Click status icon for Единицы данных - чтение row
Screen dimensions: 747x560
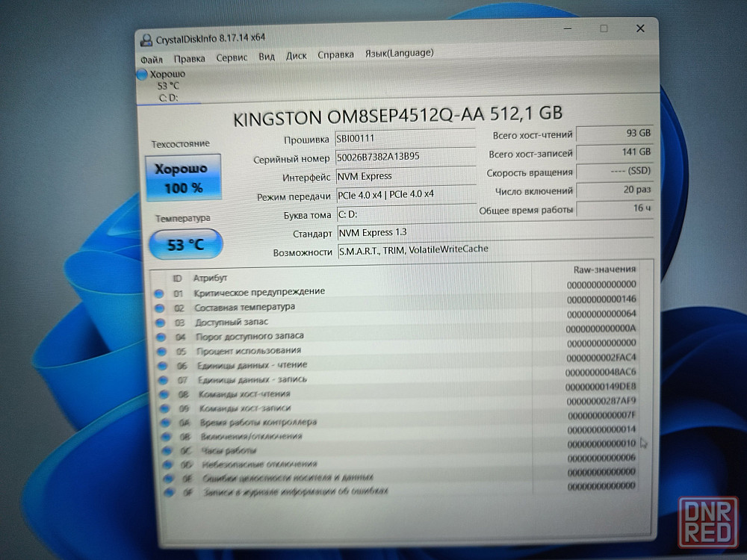pos(163,366)
